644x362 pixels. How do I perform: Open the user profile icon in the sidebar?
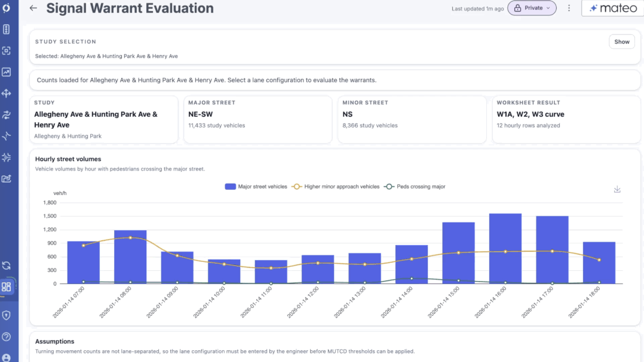click(6, 358)
